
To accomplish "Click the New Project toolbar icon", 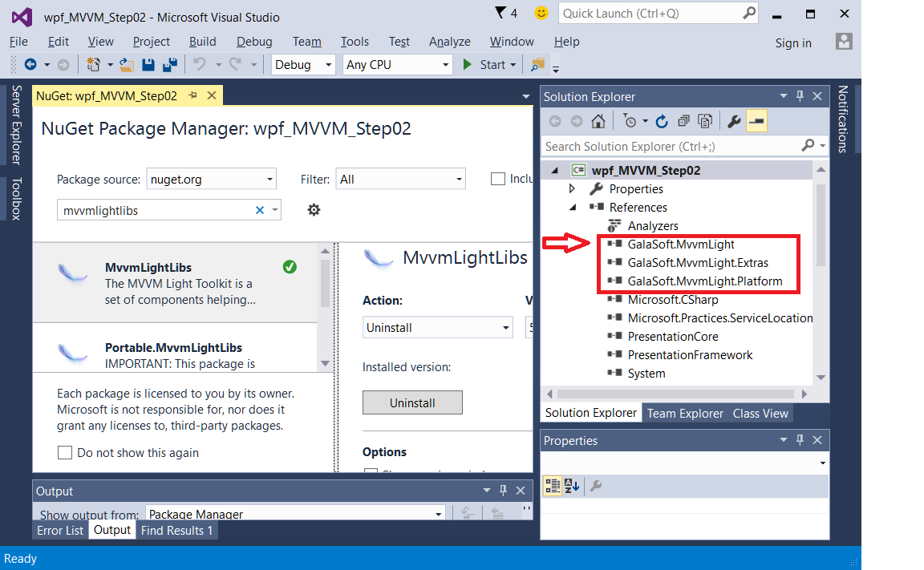I will (93, 65).
